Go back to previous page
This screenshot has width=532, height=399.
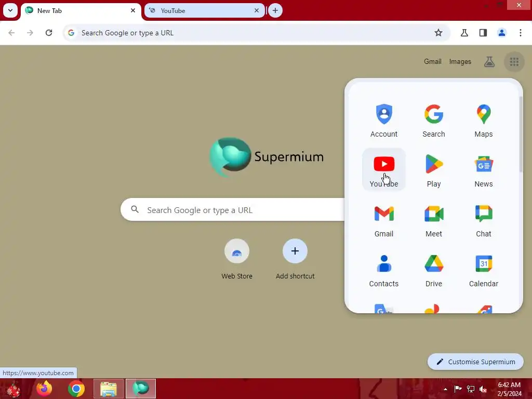(x=11, y=33)
